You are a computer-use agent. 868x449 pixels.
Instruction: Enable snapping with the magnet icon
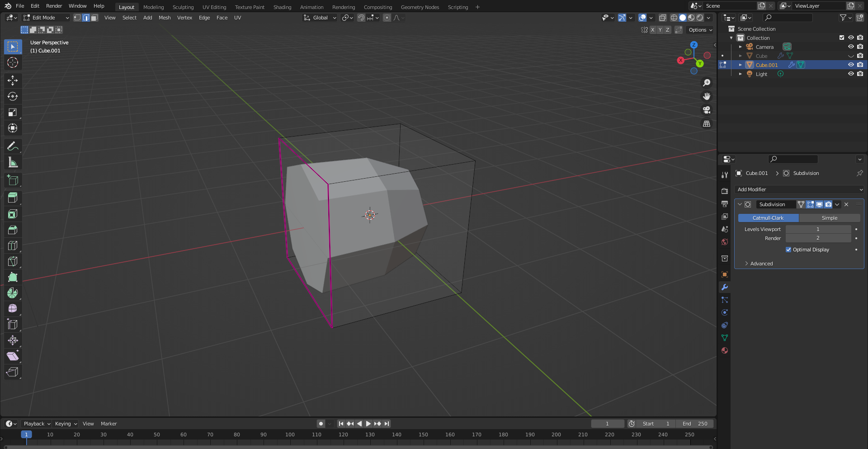(x=361, y=18)
